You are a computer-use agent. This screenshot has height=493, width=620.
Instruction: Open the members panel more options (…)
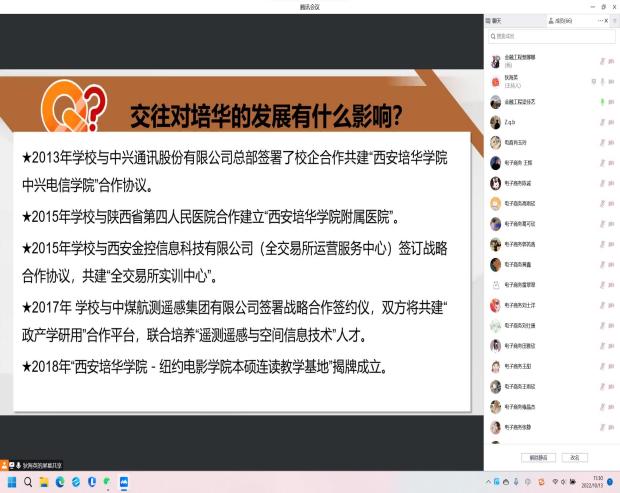click(x=601, y=20)
